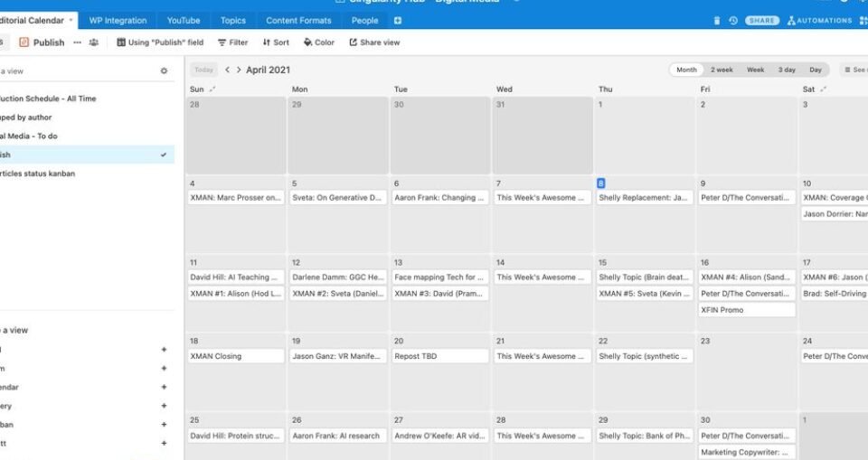Switch calendar to 2 week range

[x=722, y=70]
